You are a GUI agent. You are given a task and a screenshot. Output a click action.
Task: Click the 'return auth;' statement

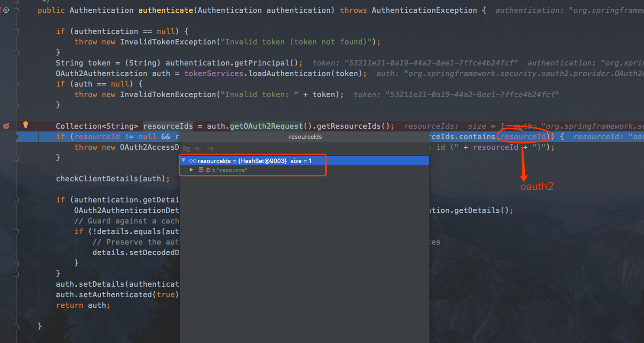[83, 305]
